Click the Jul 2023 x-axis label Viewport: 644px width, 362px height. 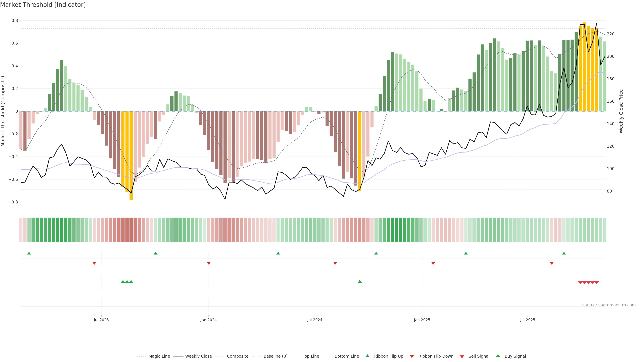pyautogui.click(x=101, y=320)
